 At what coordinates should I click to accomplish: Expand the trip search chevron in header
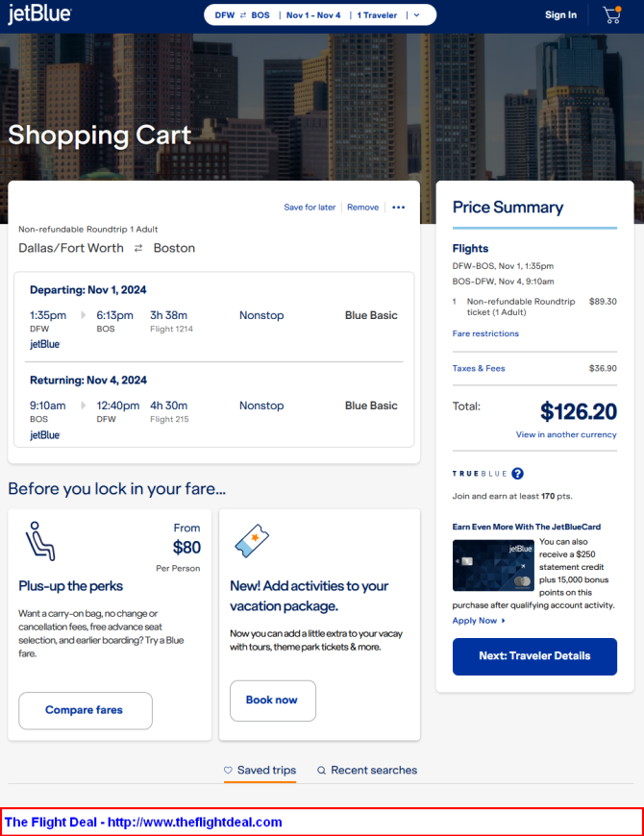pyautogui.click(x=417, y=15)
